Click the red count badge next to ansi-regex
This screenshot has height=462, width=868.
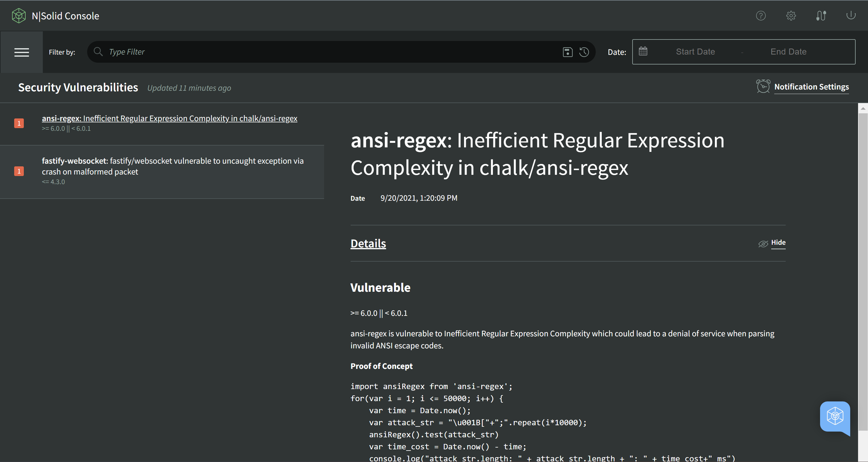click(19, 123)
